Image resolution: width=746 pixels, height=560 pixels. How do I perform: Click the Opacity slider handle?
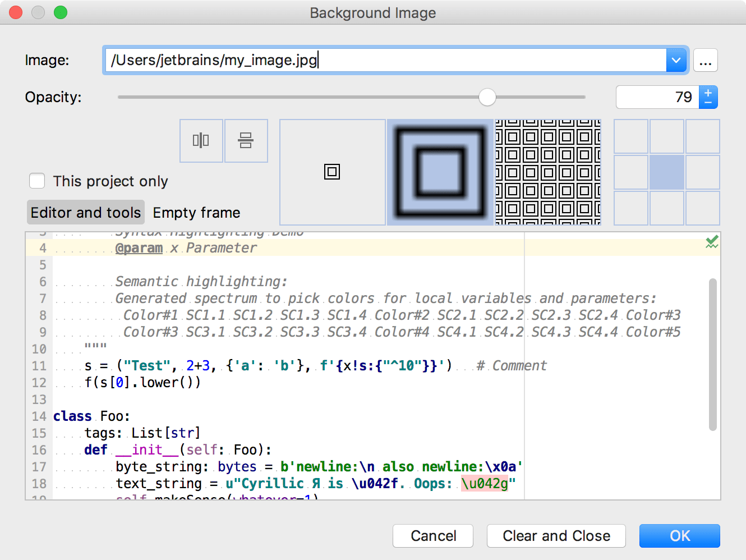(x=487, y=97)
